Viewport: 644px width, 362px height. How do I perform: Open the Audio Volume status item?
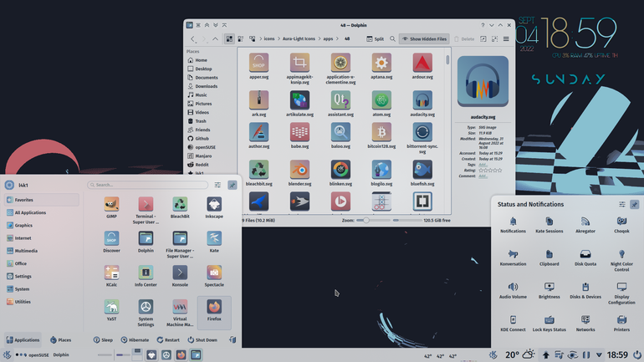coord(513,290)
